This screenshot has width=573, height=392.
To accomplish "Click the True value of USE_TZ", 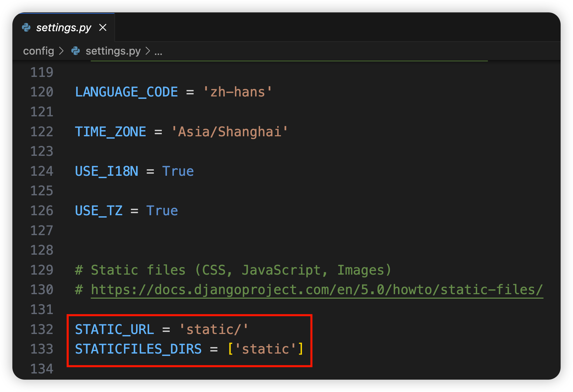I will 162,211.
